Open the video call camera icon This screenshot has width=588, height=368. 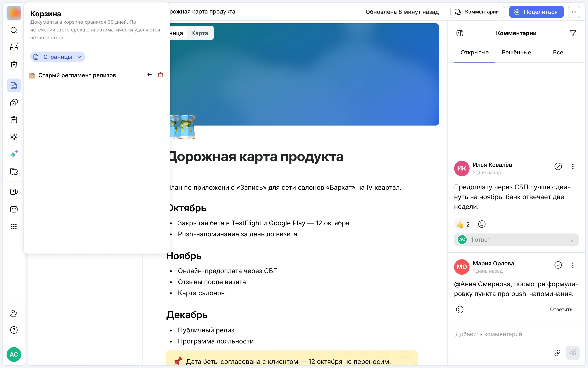pos(14,192)
